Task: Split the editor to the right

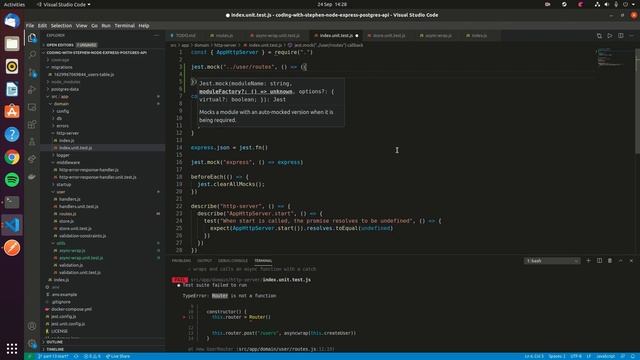Action: (620, 36)
